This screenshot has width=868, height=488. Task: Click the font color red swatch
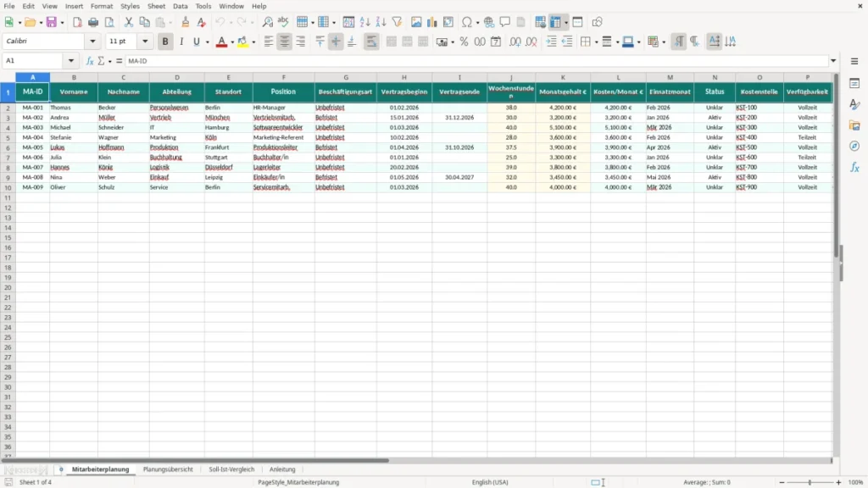pos(221,42)
